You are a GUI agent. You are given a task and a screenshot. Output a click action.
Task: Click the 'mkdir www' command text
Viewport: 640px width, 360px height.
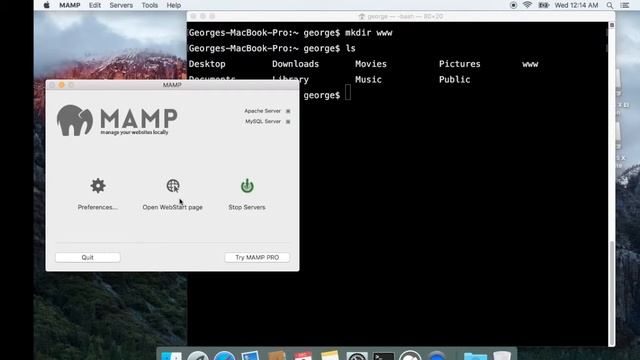point(369,33)
